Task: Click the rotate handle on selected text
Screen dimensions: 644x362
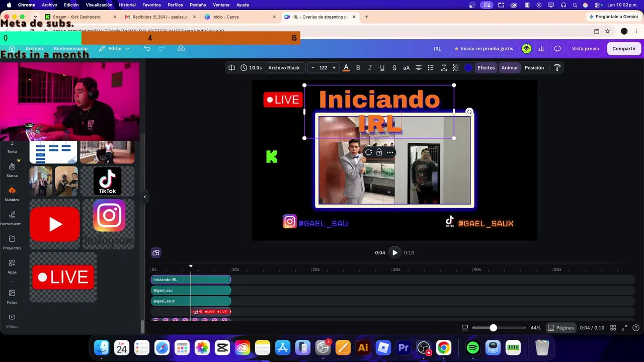Action: [x=469, y=112]
